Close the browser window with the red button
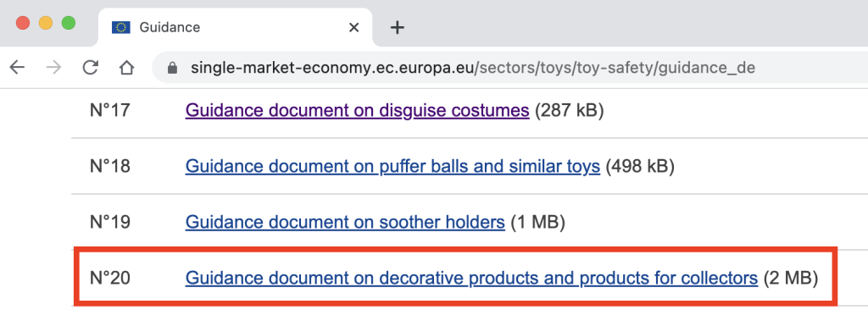The height and width of the screenshot is (332, 868). [x=23, y=23]
